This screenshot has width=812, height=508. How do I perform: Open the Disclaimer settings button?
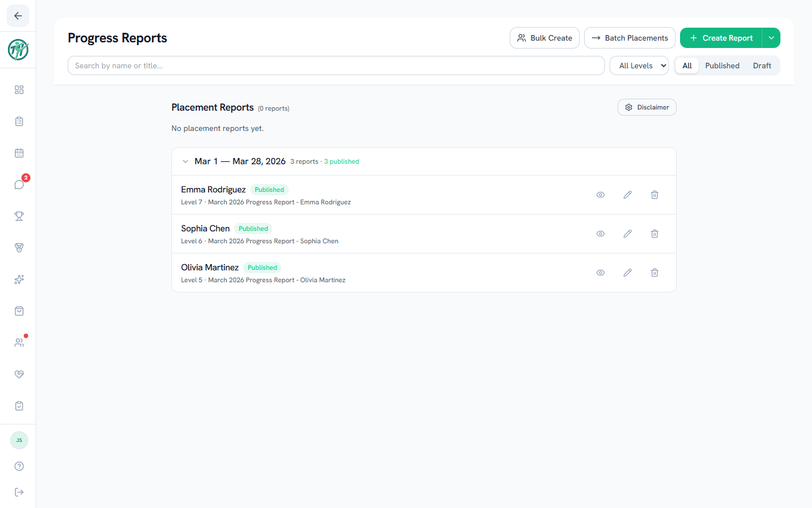tap(647, 107)
